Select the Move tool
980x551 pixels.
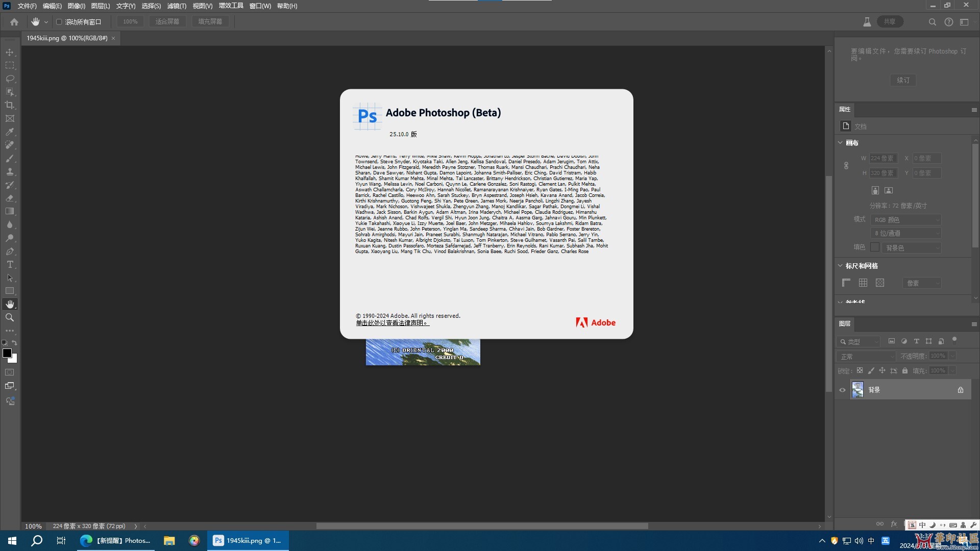pos(10,53)
